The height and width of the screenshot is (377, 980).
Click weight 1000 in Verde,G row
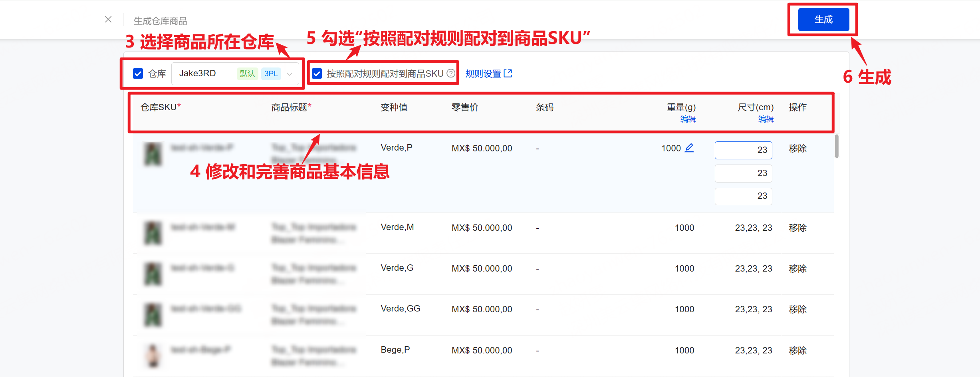[x=684, y=269]
